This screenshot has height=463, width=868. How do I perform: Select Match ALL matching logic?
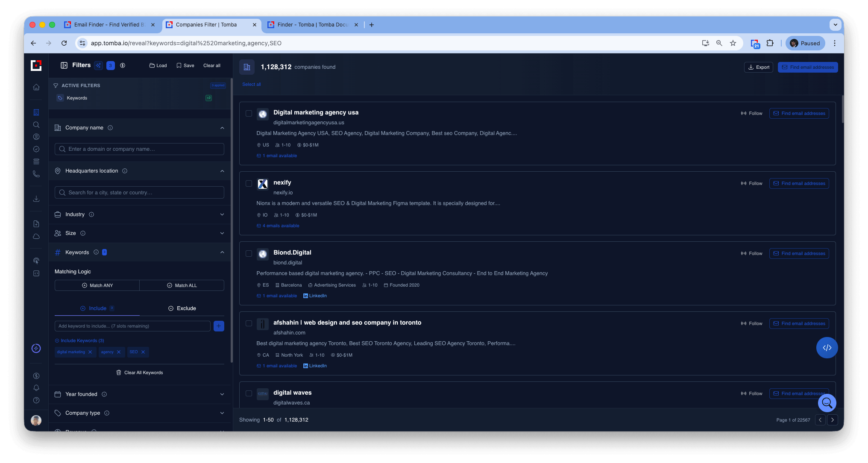tap(182, 285)
